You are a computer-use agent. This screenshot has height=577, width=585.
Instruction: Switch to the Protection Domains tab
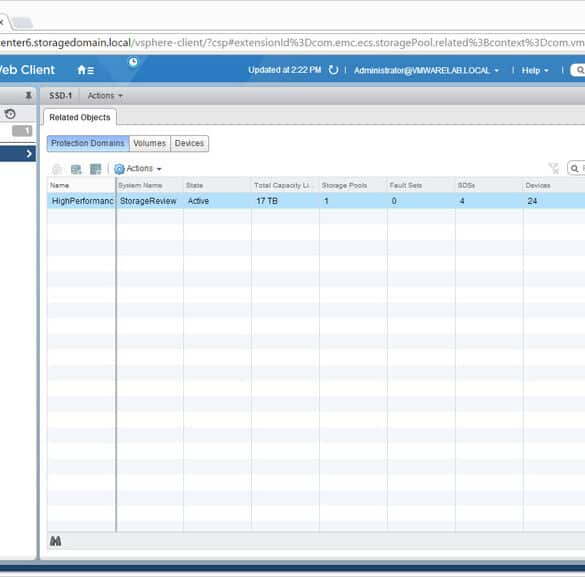tap(88, 143)
